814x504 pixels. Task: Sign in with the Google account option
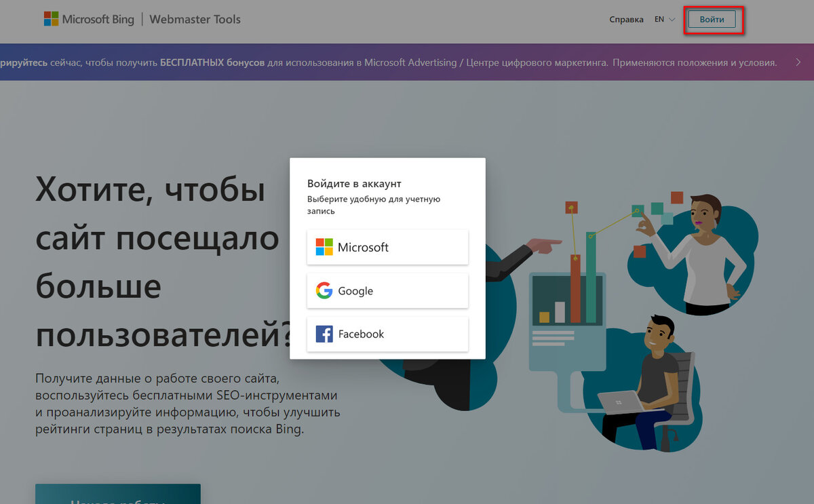click(387, 290)
